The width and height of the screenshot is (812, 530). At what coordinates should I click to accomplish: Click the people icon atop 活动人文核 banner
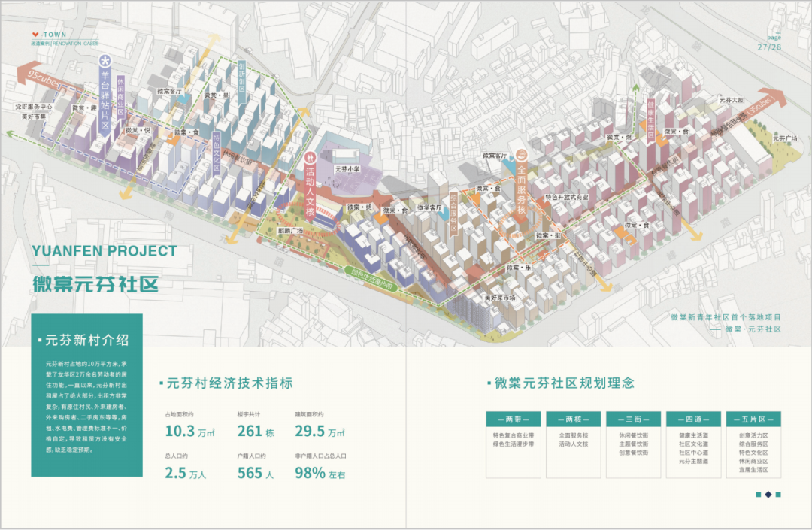310,156
